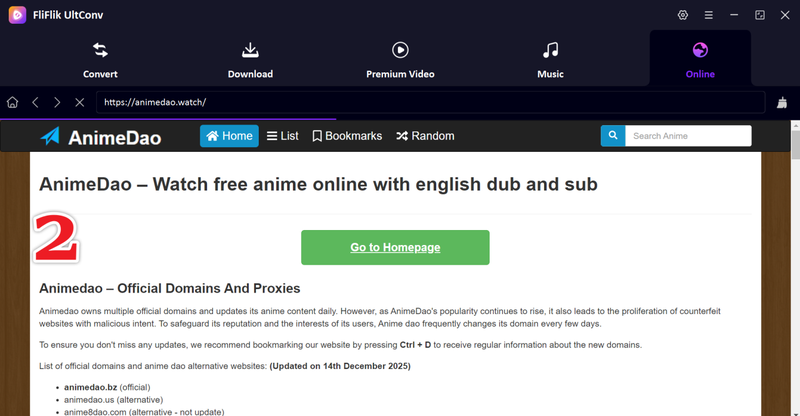Click the anime8dao.com list entry
The height and width of the screenshot is (416, 800).
[x=144, y=412]
